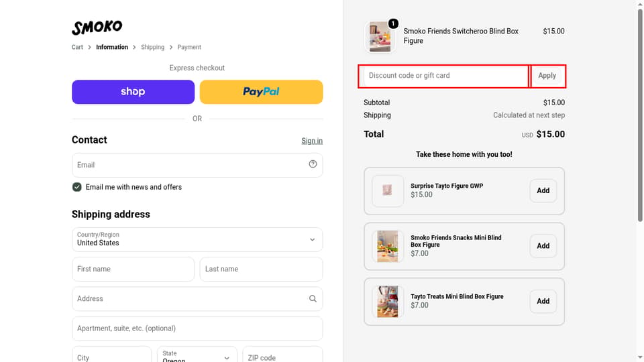The height and width of the screenshot is (362, 644).
Task: Go to the Cart breadcrumb
Action: tap(77, 47)
